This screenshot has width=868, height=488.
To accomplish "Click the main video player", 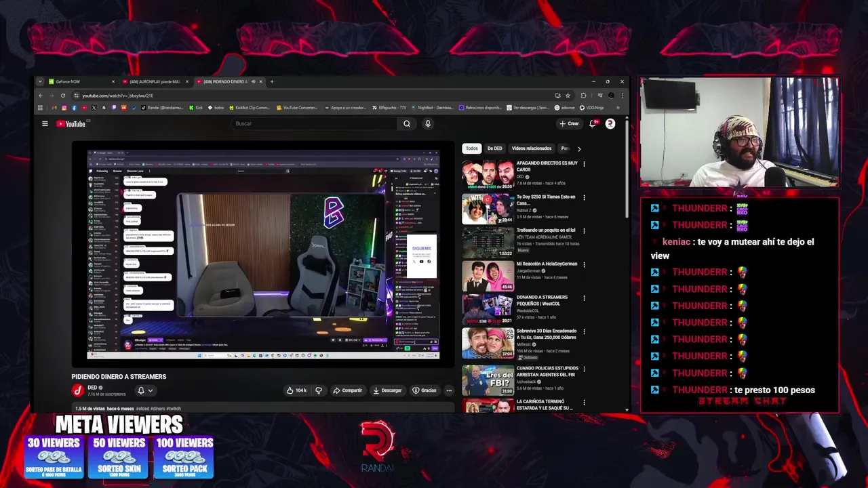I will [x=263, y=254].
